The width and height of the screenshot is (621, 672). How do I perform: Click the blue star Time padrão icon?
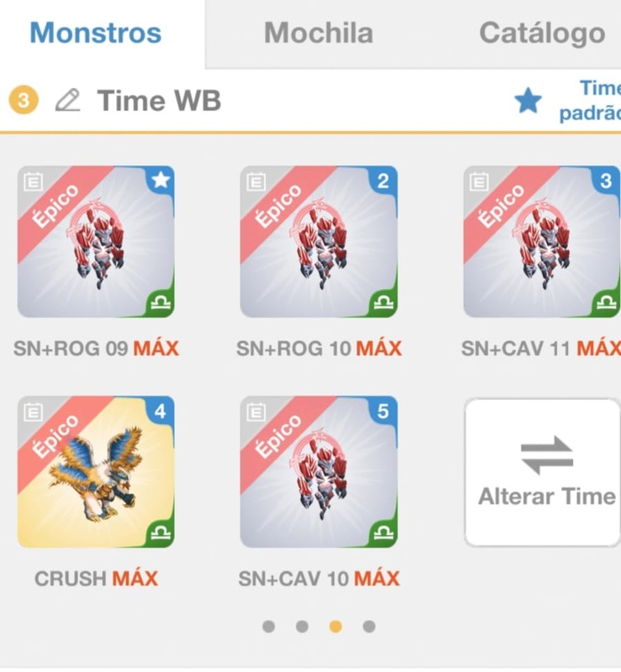[x=528, y=101]
